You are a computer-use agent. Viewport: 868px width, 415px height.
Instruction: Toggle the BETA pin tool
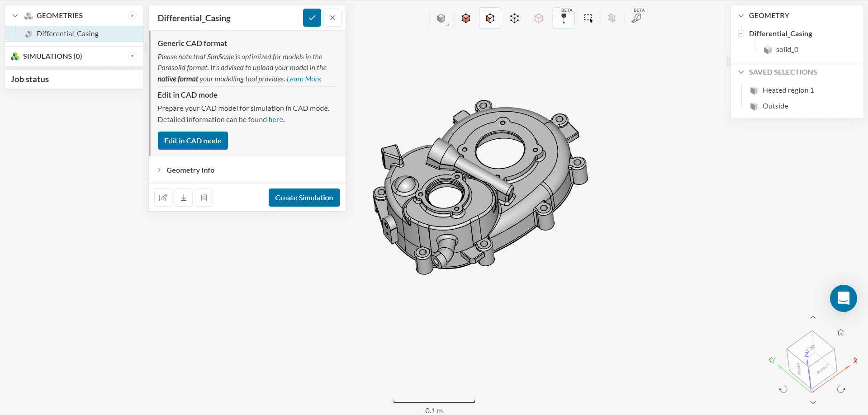pos(564,18)
